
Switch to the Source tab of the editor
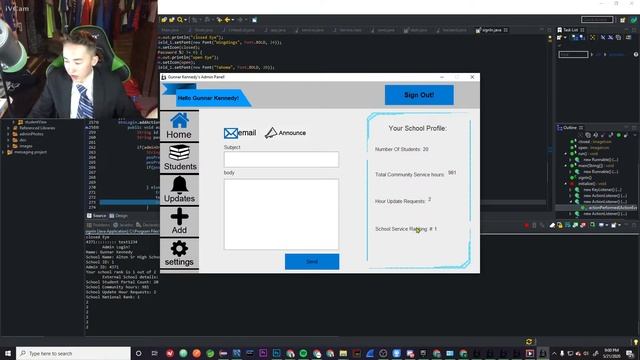point(96,216)
